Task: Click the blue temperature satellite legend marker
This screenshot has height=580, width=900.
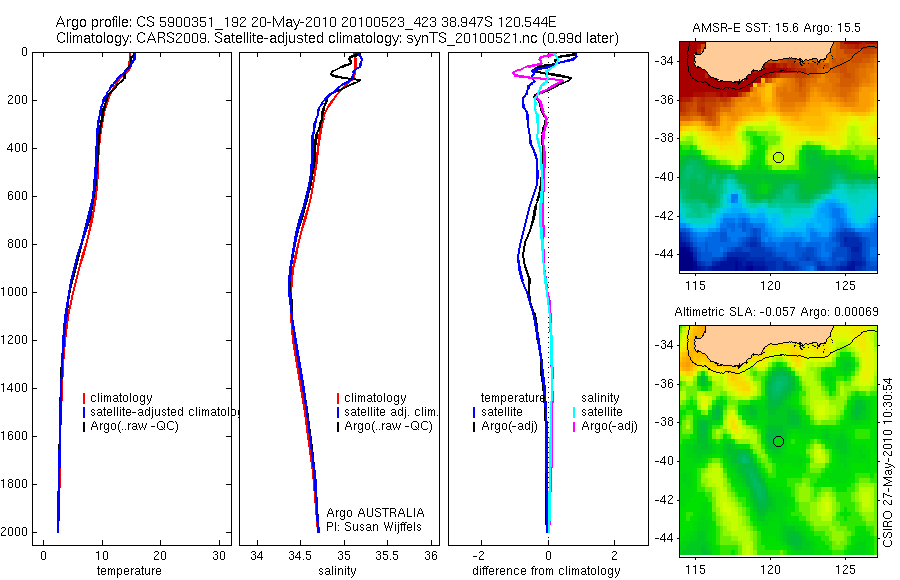Action: pyautogui.click(x=474, y=412)
